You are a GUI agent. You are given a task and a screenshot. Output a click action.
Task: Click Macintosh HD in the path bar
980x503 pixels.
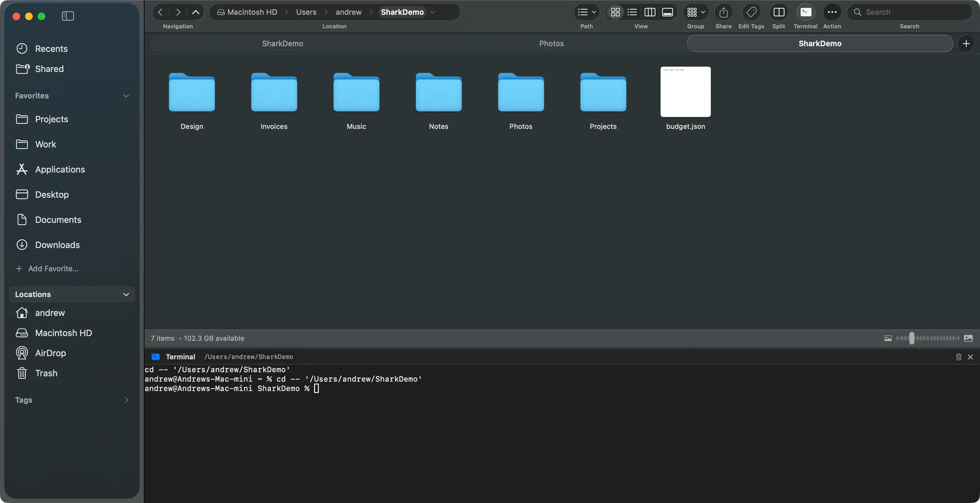coord(247,12)
